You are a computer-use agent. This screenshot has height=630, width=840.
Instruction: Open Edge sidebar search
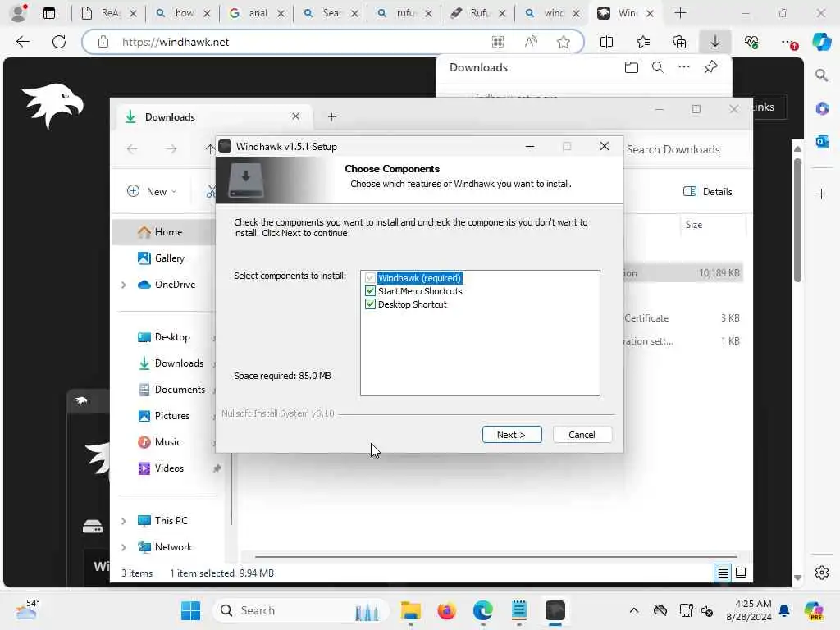pos(822,75)
